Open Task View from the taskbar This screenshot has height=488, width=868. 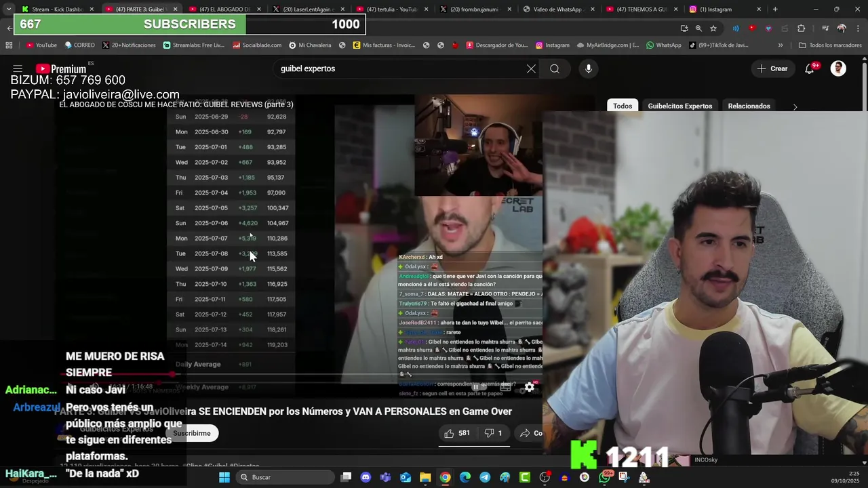346,477
